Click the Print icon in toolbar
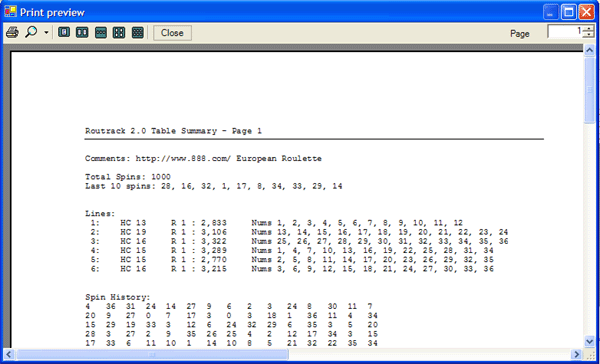 click(x=12, y=33)
